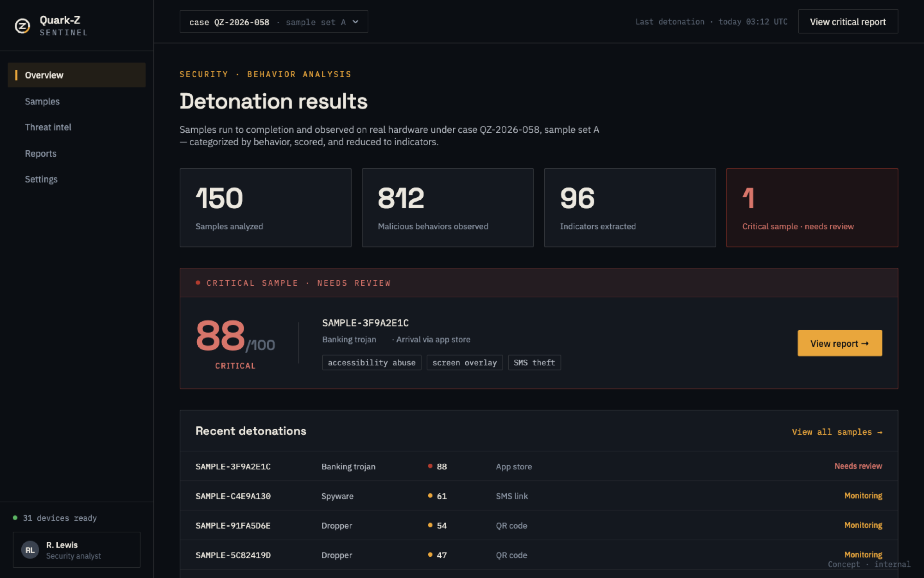924x578 pixels.
Task: Click the Quark-Z logo icon
Action: pos(22,26)
